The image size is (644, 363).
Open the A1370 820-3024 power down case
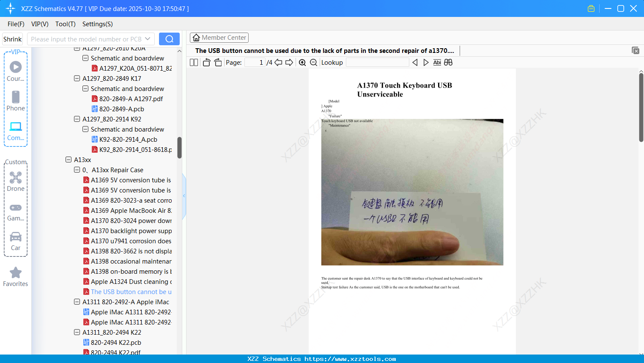coord(128,220)
